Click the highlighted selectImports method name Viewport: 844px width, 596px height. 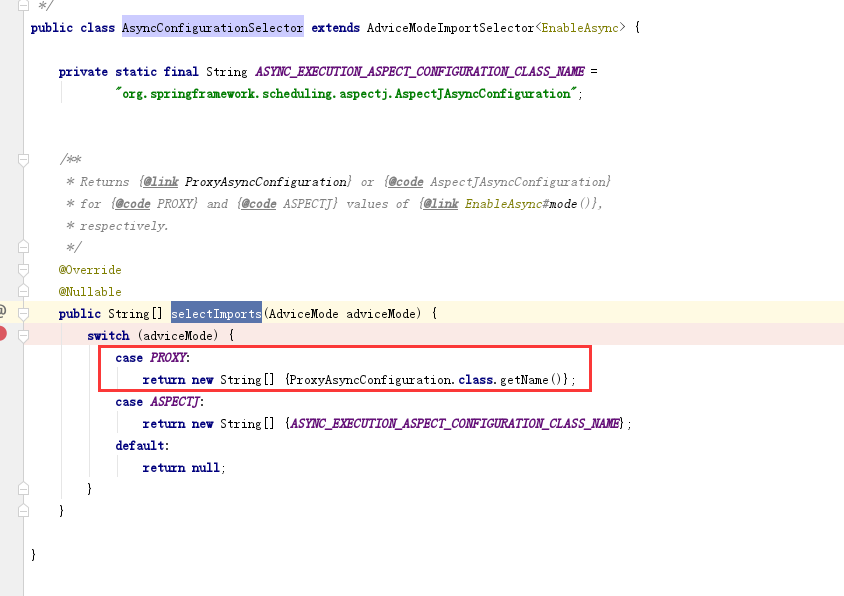pyautogui.click(x=214, y=313)
